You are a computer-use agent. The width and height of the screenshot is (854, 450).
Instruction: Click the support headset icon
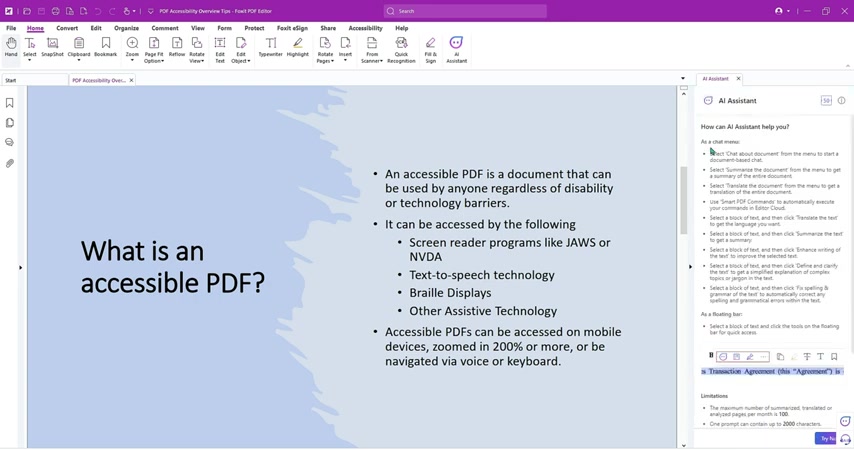pos(845,439)
